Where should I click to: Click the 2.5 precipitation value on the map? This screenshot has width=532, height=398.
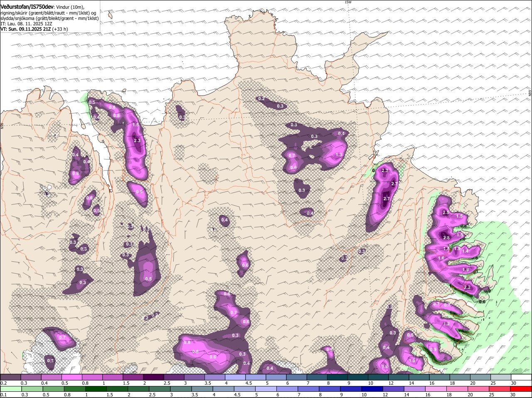[446, 212]
